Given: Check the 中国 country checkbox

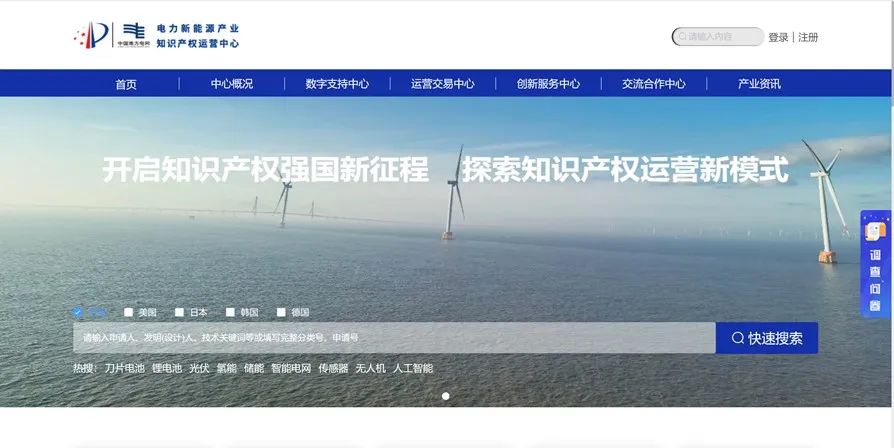Looking at the screenshot, I should 78,312.
